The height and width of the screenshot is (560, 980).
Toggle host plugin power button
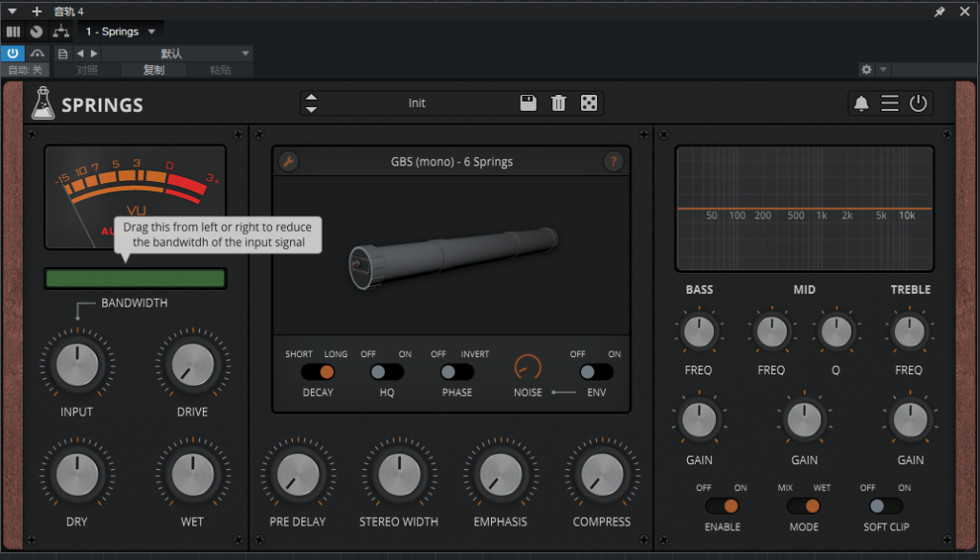tap(12, 53)
